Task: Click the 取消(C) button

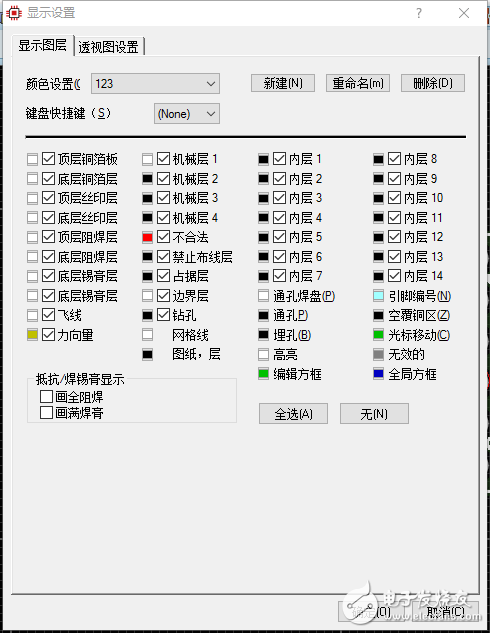Action: coord(446,612)
